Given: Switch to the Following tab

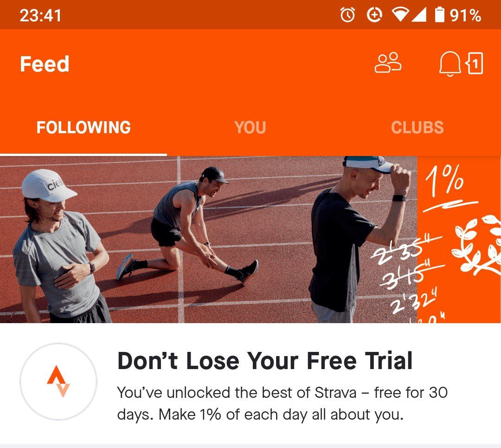Looking at the screenshot, I should point(83,127).
